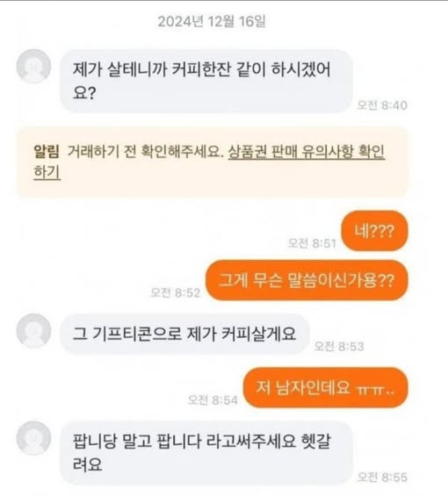Select message 제가 살테니까 커피한잔 같이 하시겠어요

click(206, 81)
